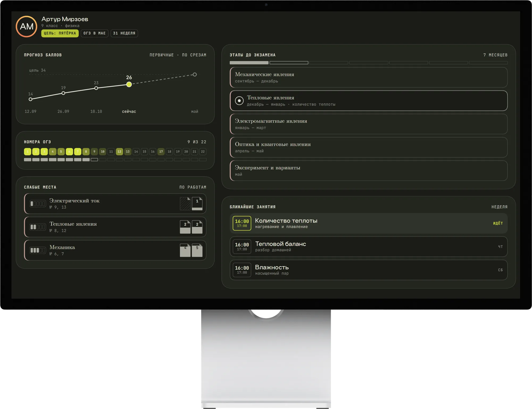
Task: Click the 16:00 time badge for Количество теплоты
Action: tap(242, 223)
